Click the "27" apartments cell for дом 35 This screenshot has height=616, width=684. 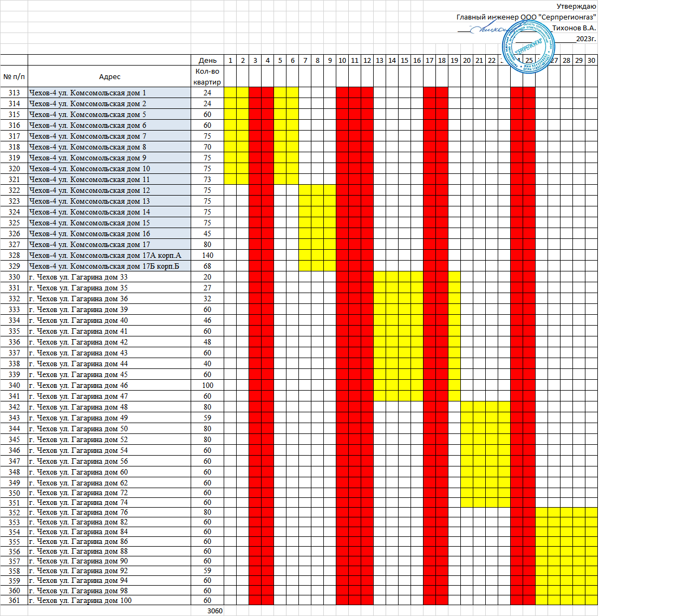[x=207, y=288]
